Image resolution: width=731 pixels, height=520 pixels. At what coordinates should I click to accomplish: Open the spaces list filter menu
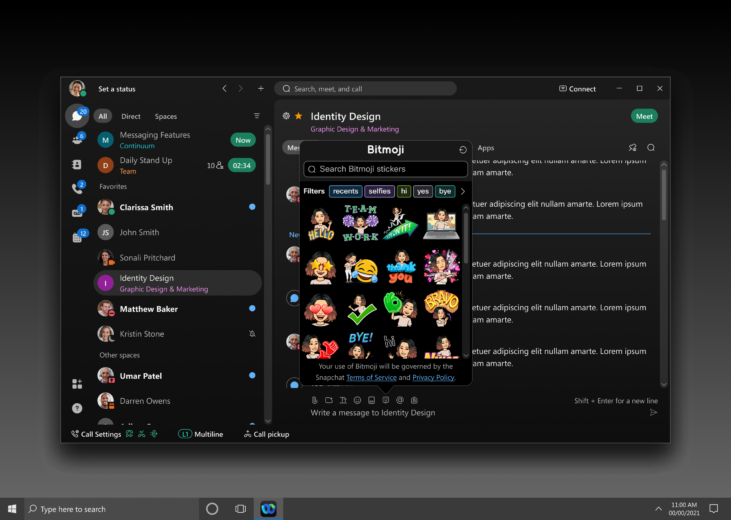pyautogui.click(x=256, y=116)
